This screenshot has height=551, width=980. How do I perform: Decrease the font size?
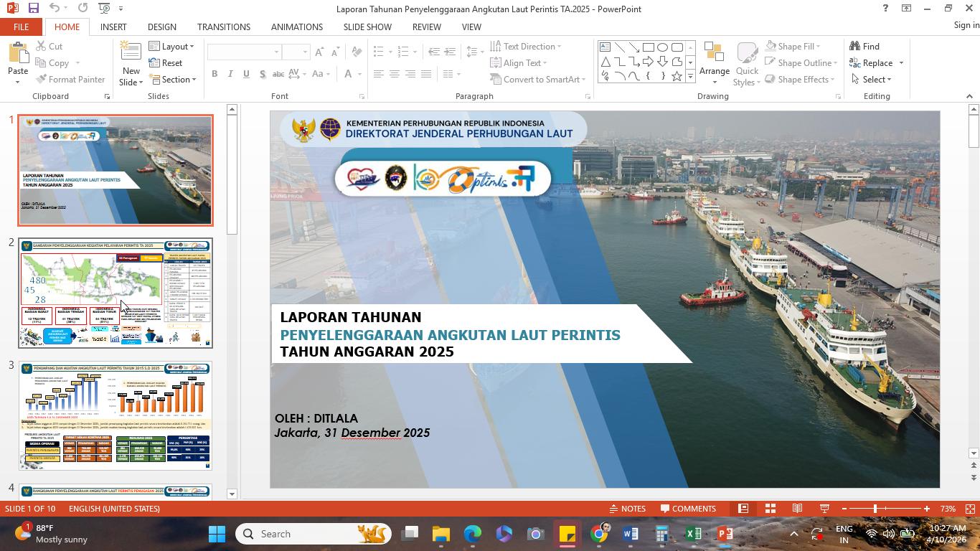click(x=335, y=52)
